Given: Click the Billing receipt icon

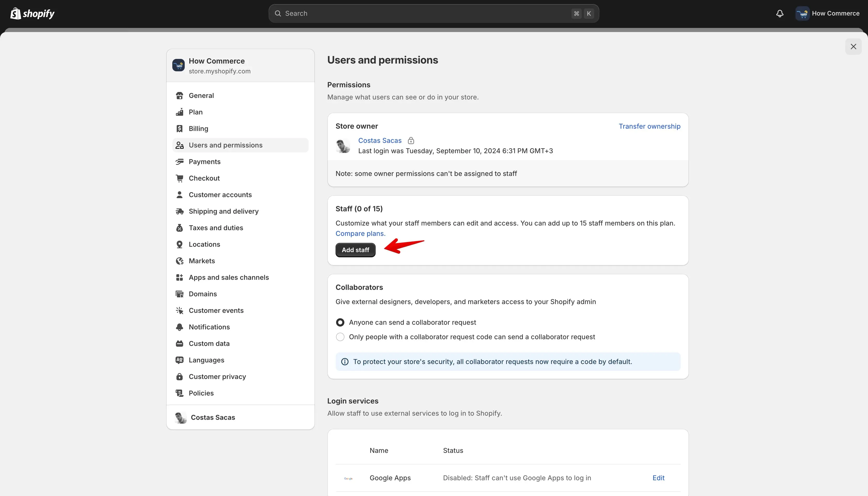Looking at the screenshot, I should [180, 129].
